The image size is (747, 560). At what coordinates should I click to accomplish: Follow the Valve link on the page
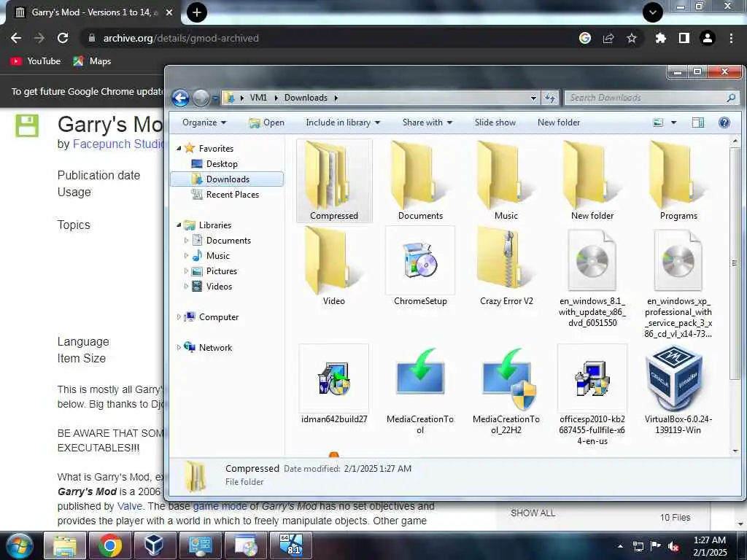click(130, 506)
